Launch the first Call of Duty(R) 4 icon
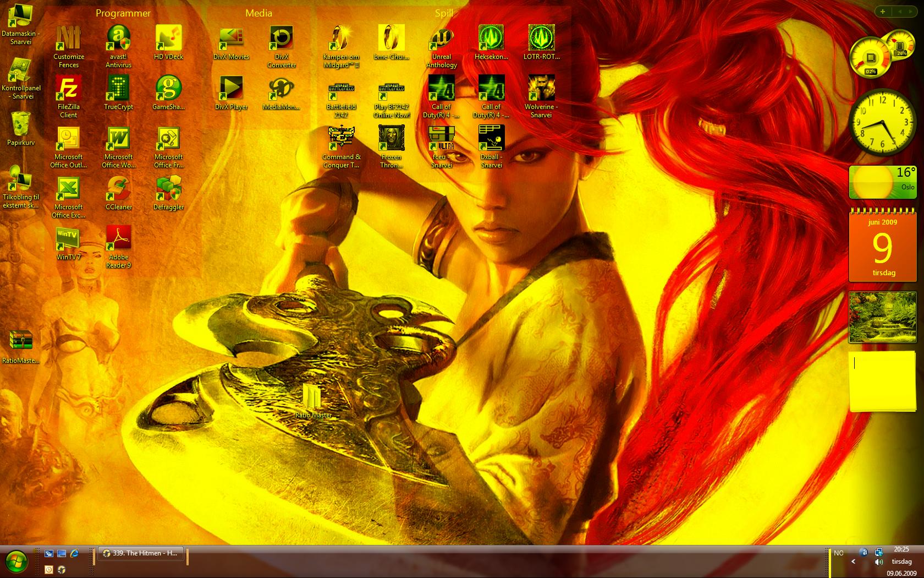 [441, 97]
